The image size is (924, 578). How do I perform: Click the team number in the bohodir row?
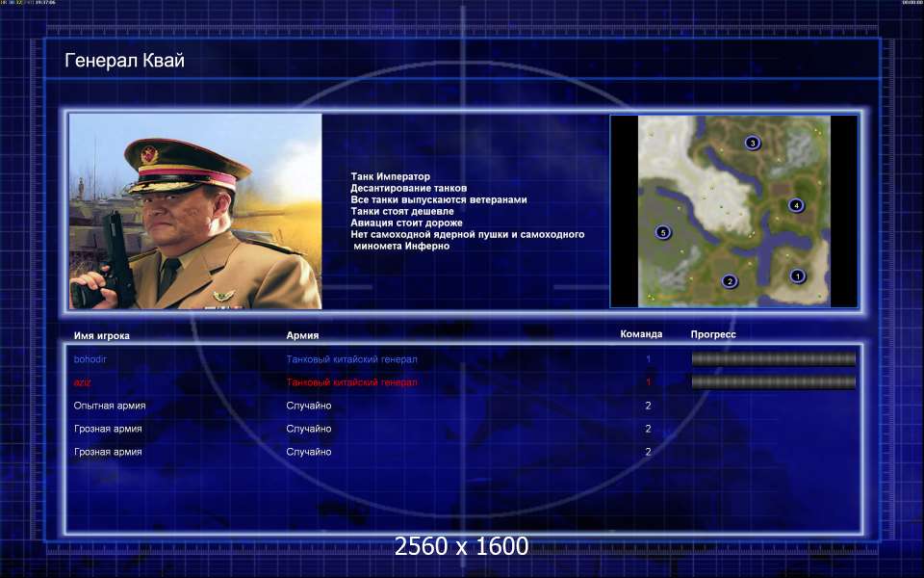(648, 359)
